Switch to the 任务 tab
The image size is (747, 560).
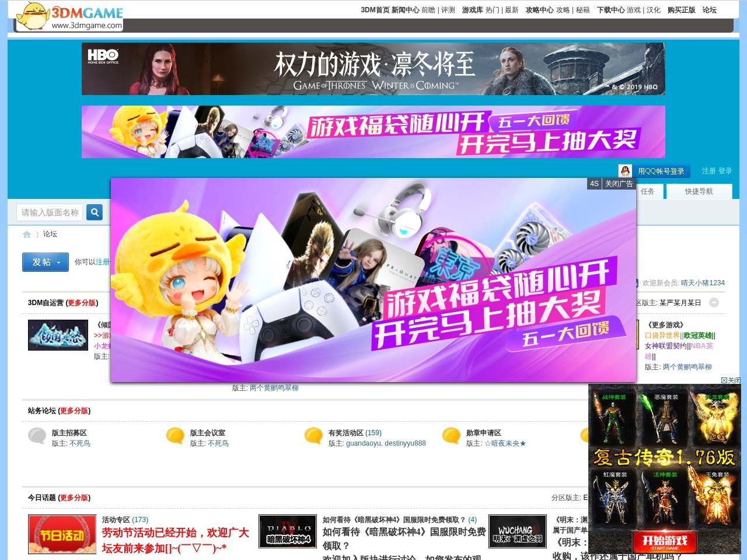point(648,191)
